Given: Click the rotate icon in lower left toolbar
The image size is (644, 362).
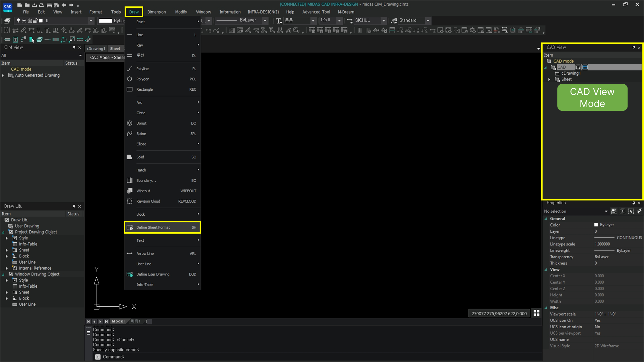Looking at the screenshot, I should (x=64, y=40).
